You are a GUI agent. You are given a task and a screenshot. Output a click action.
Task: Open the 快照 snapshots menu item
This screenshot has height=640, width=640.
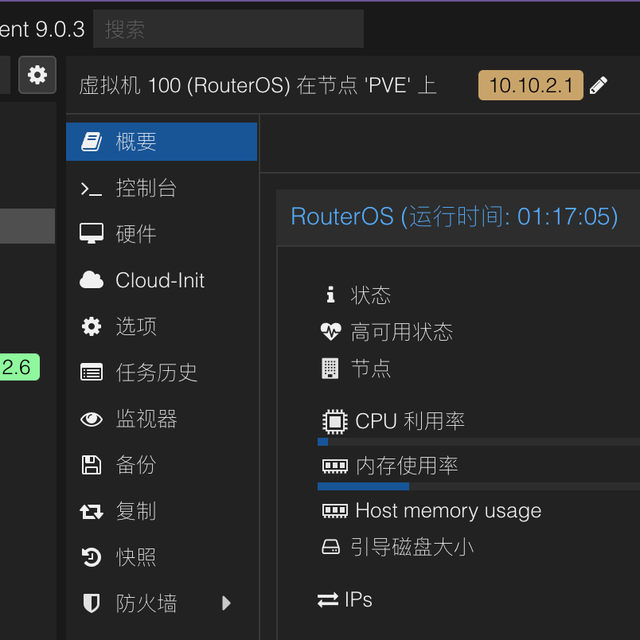click(161, 557)
